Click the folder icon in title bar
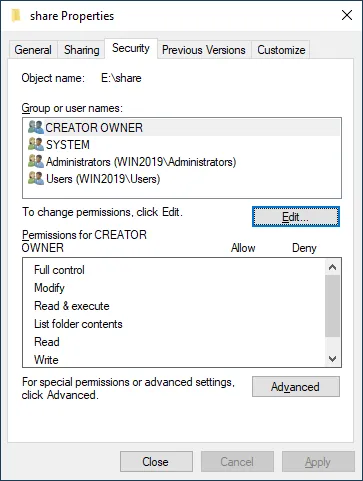Screen dimensions: 363x481 16,16
